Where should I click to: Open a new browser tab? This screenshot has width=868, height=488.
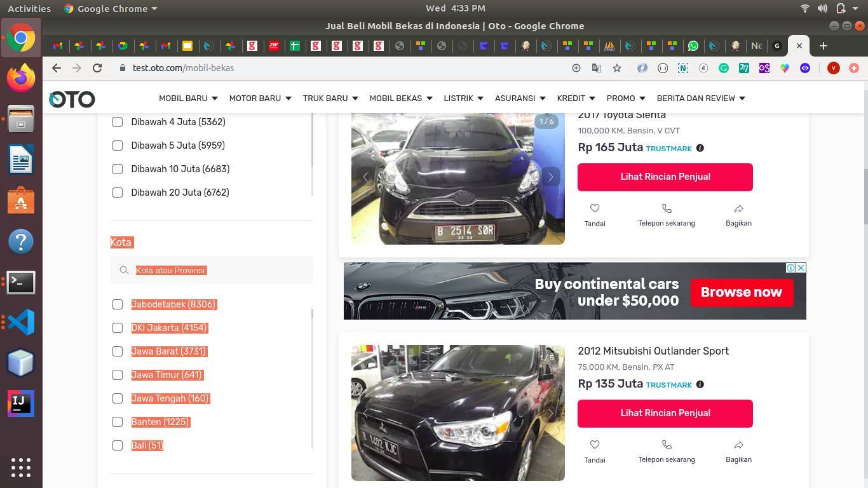coord(823,46)
